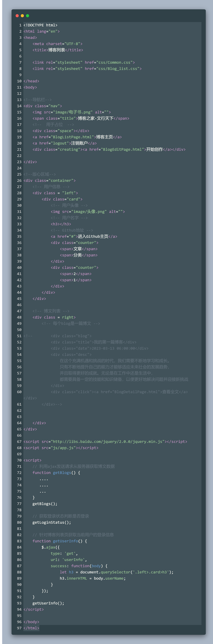
Task: Click the div class = right line
Action: [x=54, y=318]
